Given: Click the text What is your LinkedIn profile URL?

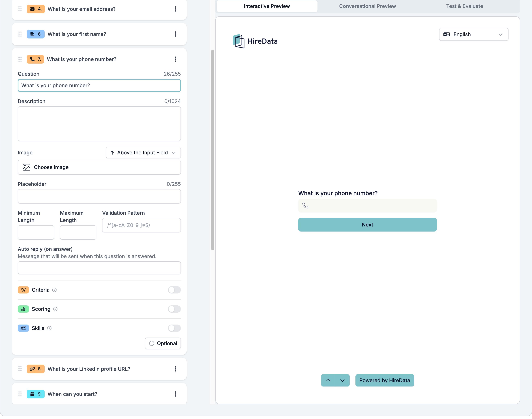Looking at the screenshot, I should click(89, 369).
